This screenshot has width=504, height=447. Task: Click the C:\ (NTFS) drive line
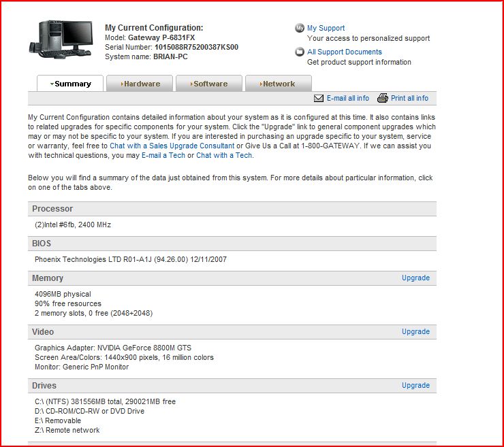(105, 401)
